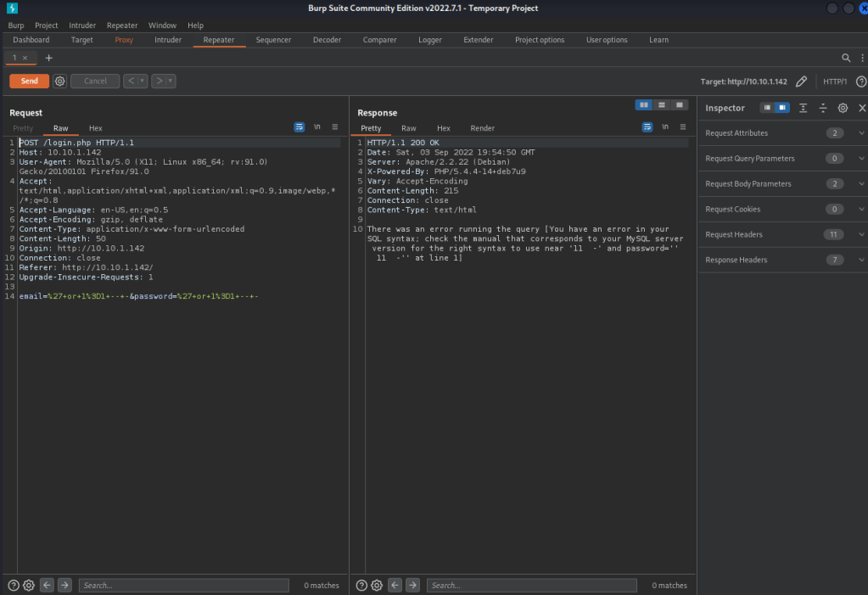Click help icon next to HTTP/1
This screenshot has width=868, height=595.
pyautogui.click(x=861, y=81)
